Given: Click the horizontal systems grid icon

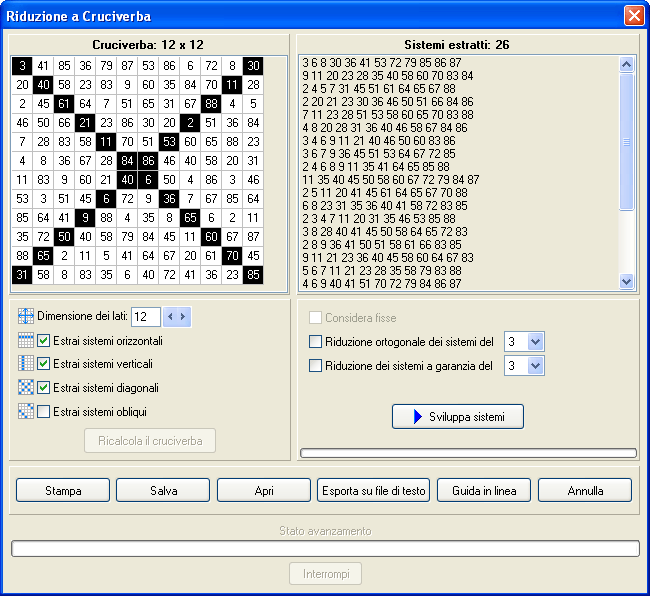Looking at the screenshot, I should (x=26, y=341).
